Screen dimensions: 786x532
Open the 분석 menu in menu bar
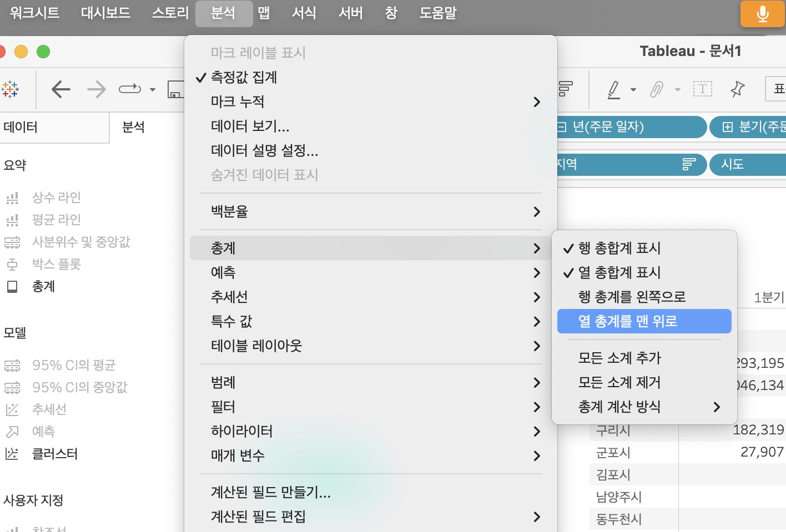[224, 13]
